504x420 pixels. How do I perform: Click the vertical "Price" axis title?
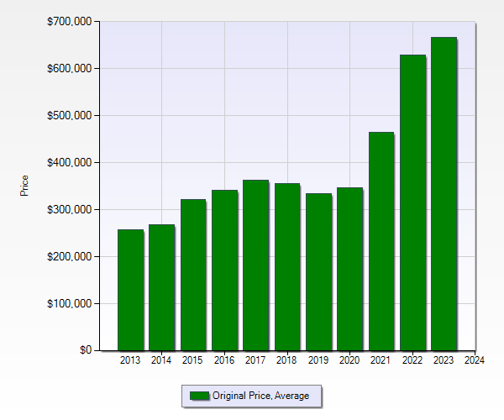[x=24, y=185]
